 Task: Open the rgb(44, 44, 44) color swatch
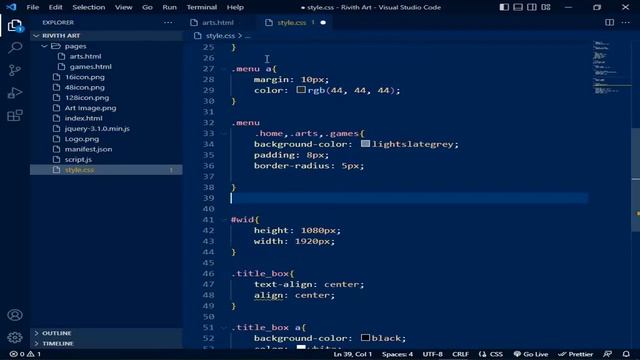301,90
